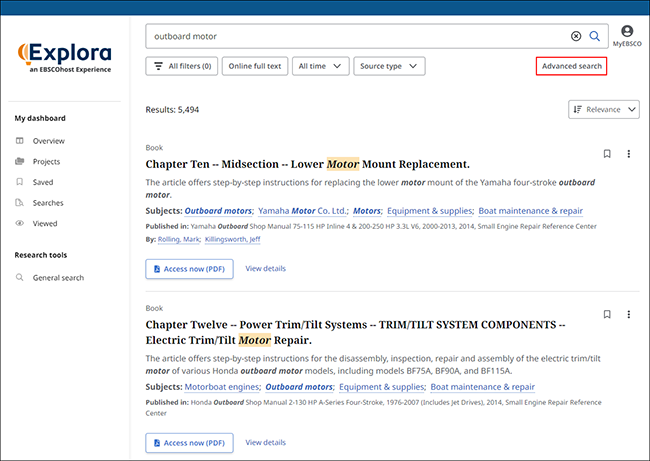Click author Rolling, Mark link
This screenshot has height=461, width=650.
tap(179, 239)
